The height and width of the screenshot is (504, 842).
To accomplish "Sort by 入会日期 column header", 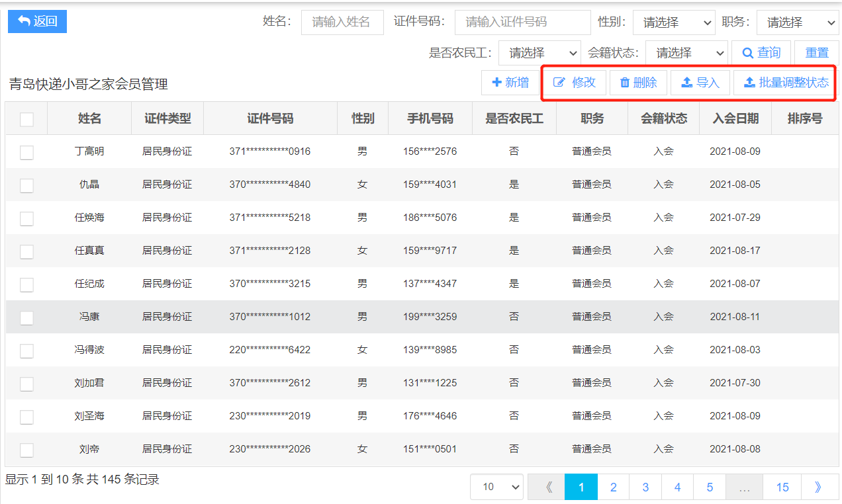I will coord(735,119).
